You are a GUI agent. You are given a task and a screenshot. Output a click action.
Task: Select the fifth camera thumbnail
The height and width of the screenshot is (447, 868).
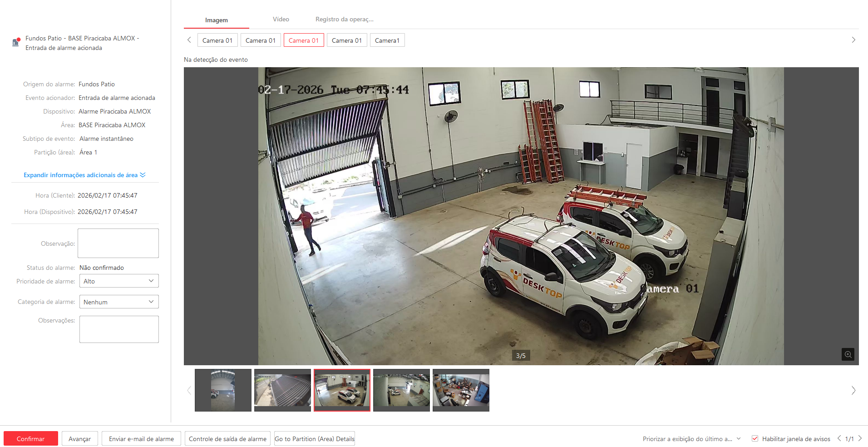coord(461,390)
